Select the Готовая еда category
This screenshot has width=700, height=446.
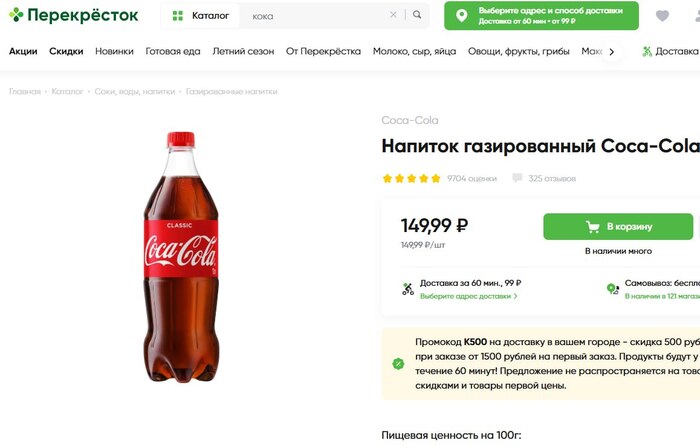[x=172, y=52]
